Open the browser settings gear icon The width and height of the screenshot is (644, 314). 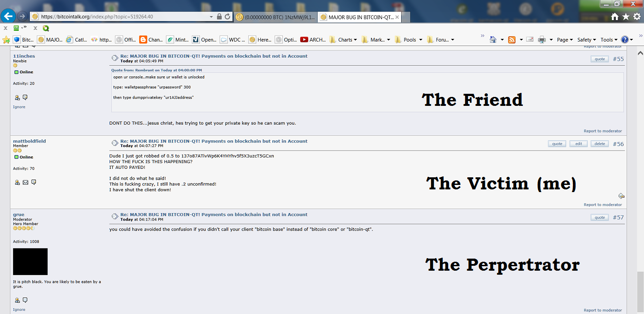point(637,17)
